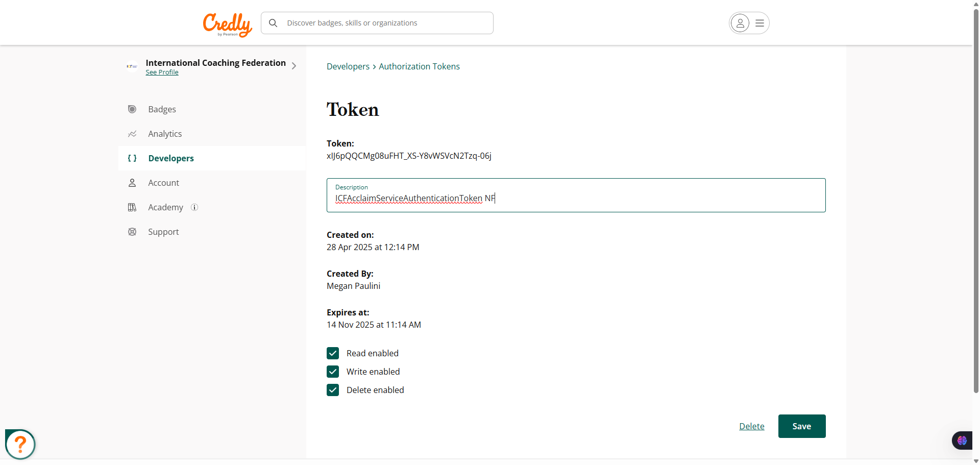Click the search magnifier icon
Viewport: 980px width, 465px height.
[273, 23]
